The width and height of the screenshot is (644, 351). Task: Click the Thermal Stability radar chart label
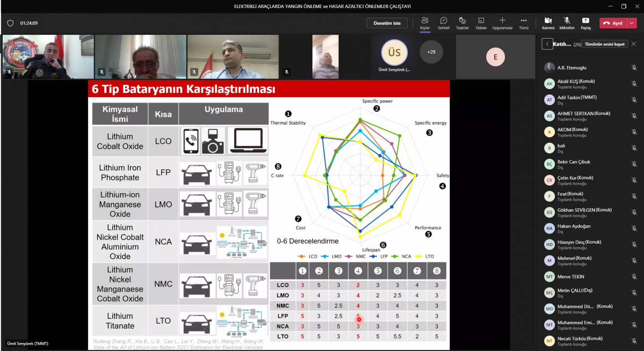click(x=288, y=123)
